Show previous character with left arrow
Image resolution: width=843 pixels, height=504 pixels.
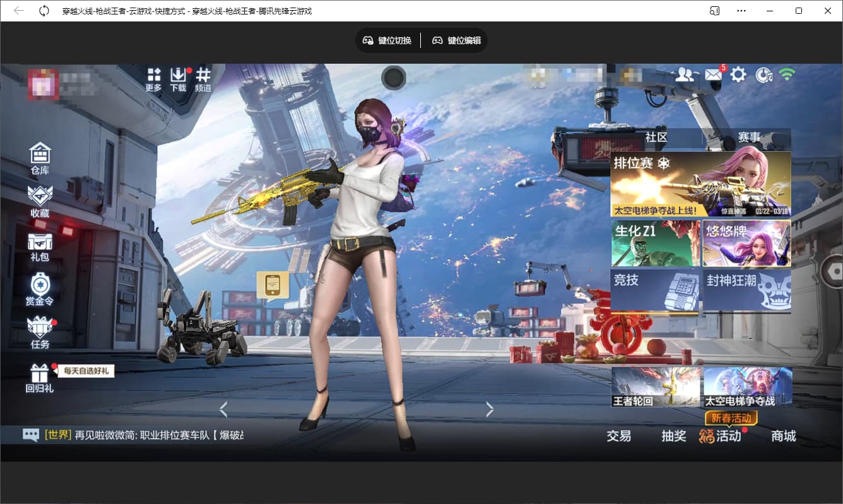tap(223, 409)
